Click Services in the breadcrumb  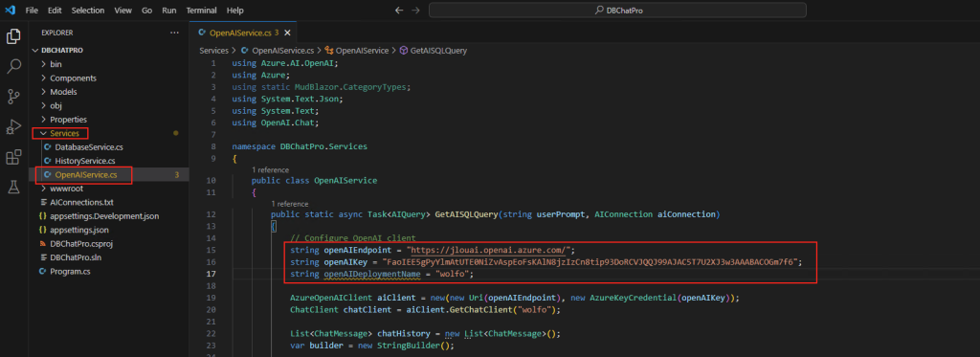pyautogui.click(x=213, y=51)
